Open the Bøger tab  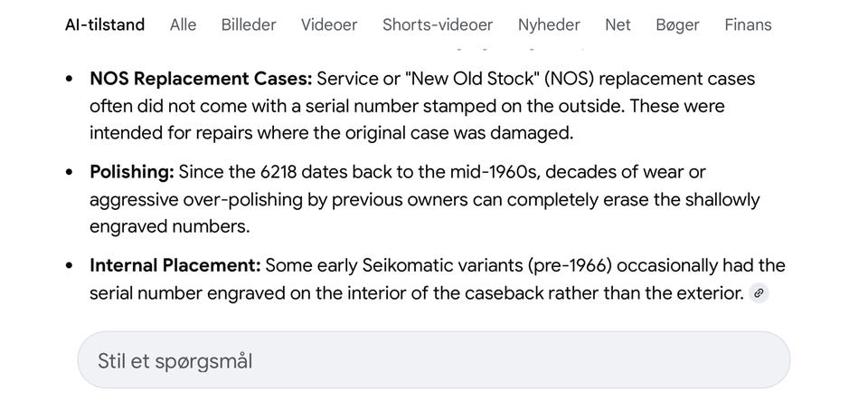click(677, 24)
